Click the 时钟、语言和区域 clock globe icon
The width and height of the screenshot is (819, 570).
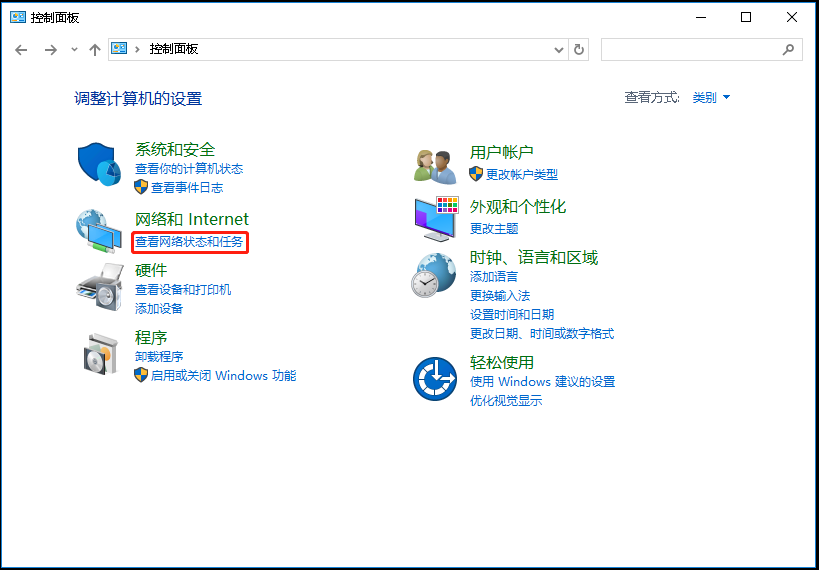(434, 275)
